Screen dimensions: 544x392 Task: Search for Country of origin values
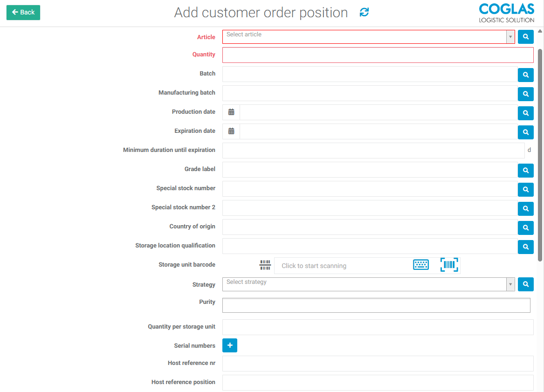[x=525, y=227]
